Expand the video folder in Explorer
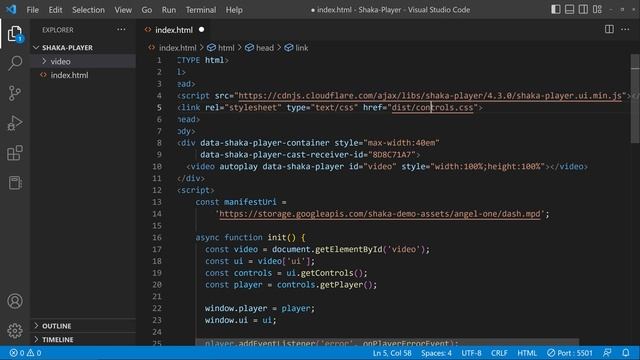Viewport: 640px width, 360px height. (60, 61)
